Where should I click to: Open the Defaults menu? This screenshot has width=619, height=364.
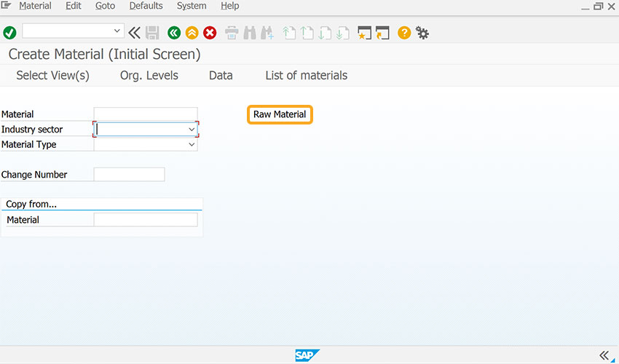[146, 6]
